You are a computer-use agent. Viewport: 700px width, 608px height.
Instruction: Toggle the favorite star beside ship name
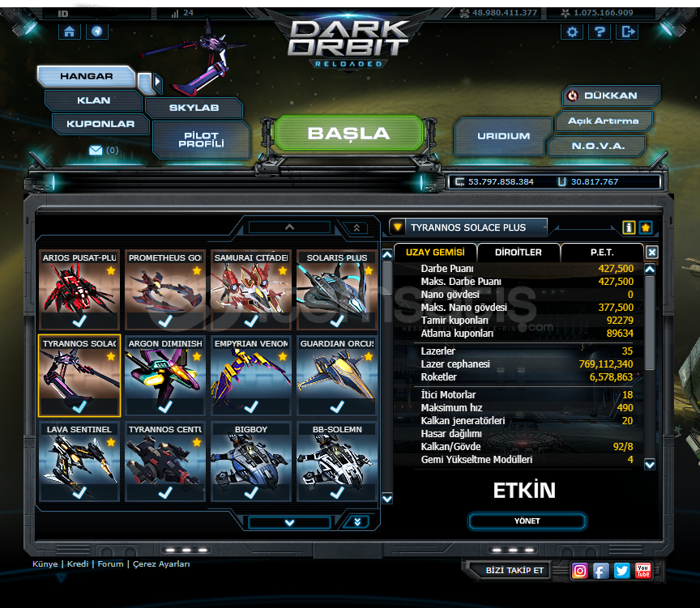(x=646, y=227)
